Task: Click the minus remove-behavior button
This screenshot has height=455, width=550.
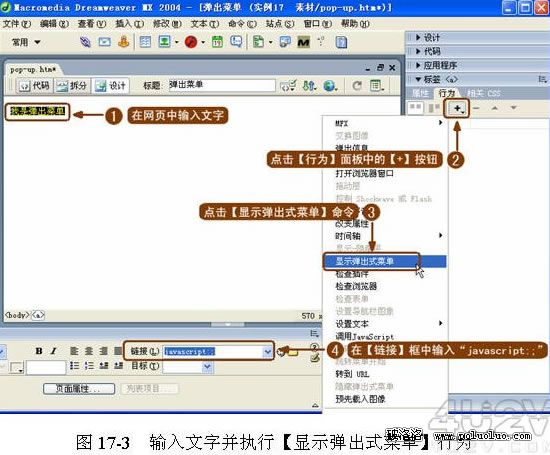Action: coord(476,108)
